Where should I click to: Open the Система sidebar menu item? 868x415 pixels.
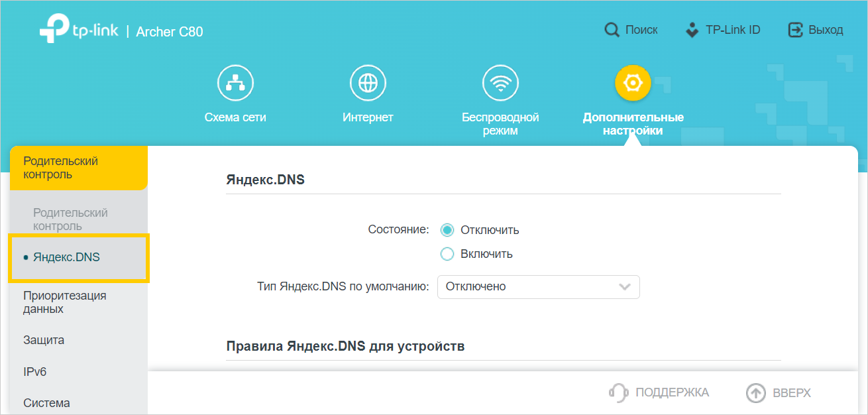[x=46, y=403]
